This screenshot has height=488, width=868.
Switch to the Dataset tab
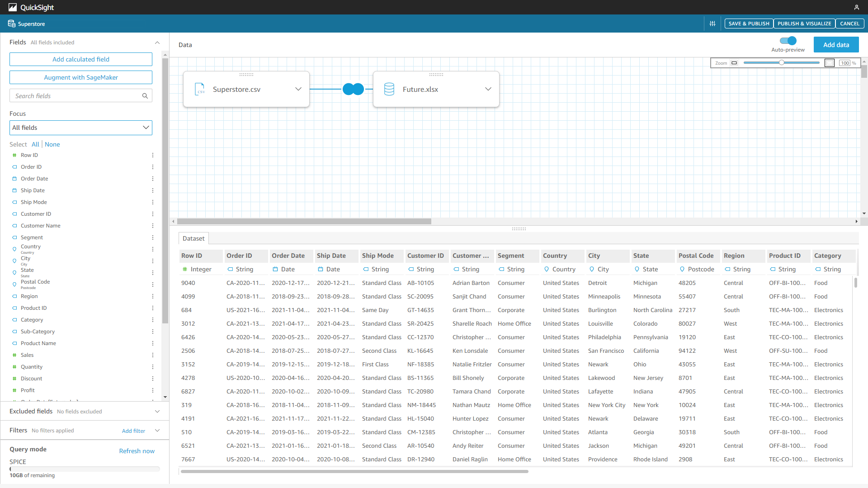(x=193, y=238)
